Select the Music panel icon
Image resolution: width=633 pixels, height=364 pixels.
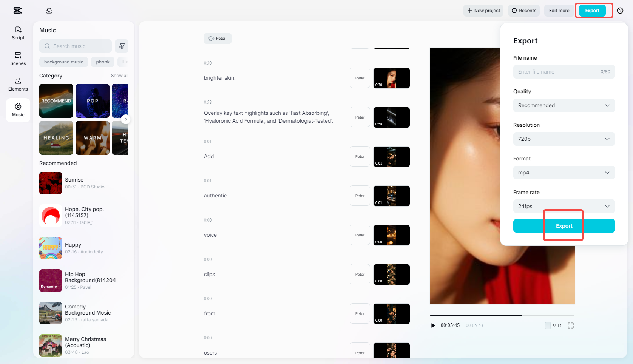[18, 110]
